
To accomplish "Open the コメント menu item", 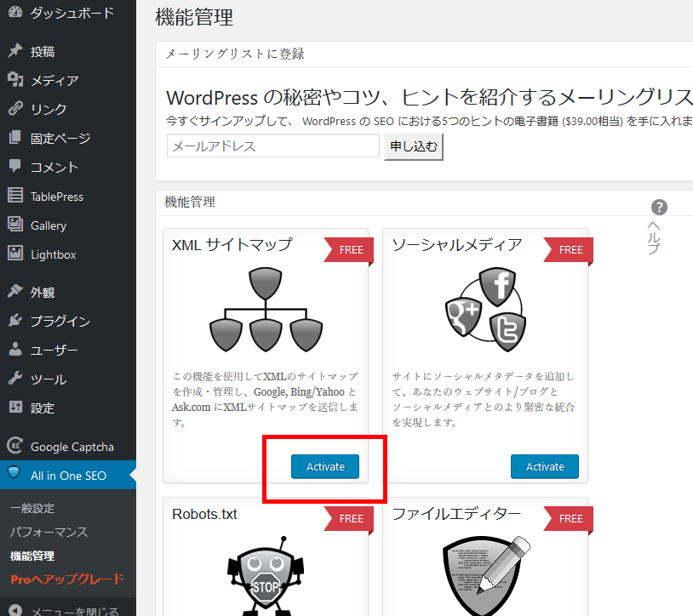I will 54,167.
